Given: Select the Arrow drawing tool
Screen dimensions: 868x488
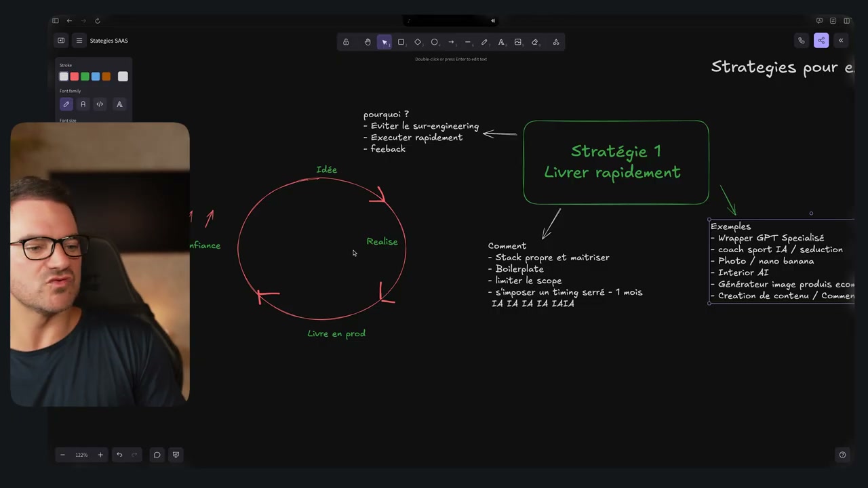Looking at the screenshot, I should point(451,42).
